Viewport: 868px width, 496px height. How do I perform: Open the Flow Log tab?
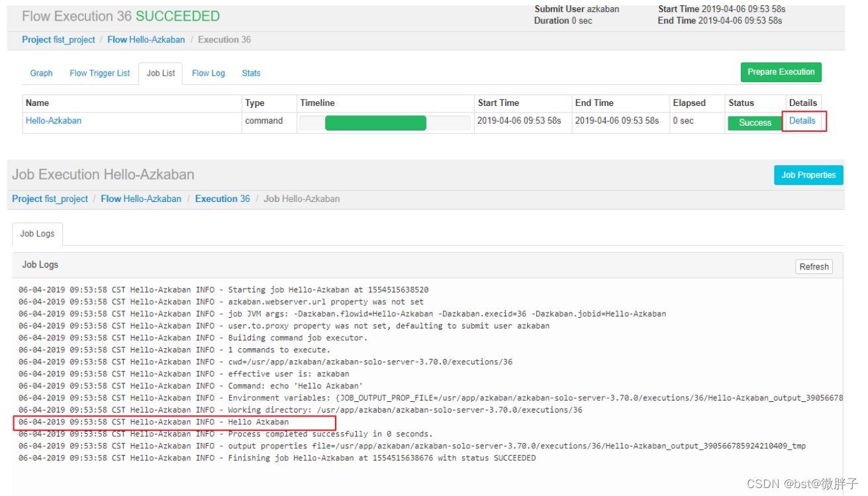[x=209, y=74]
